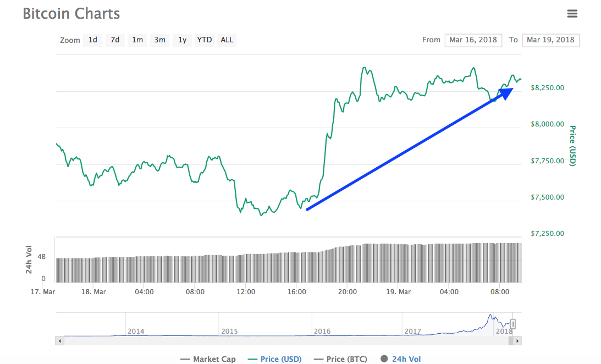Click the $7,500.00 price axis label
Screen dimensions: 601x364
(x=547, y=197)
